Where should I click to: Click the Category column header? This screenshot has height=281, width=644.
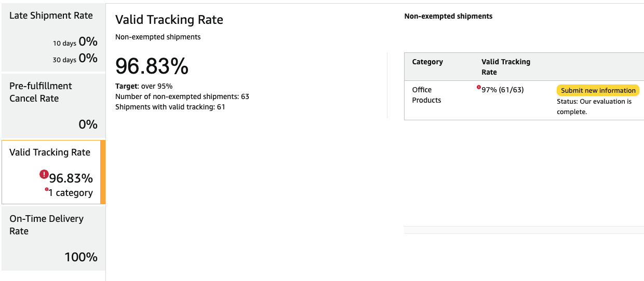(427, 62)
